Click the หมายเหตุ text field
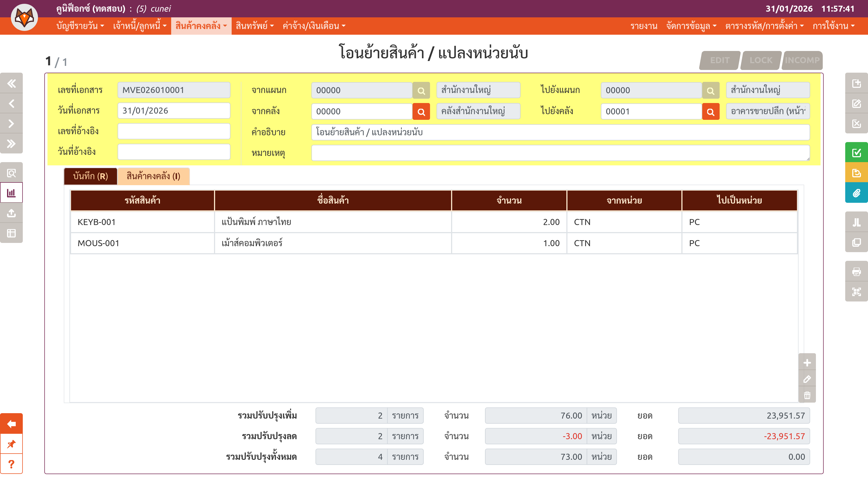The image size is (868, 488). tap(560, 153)
